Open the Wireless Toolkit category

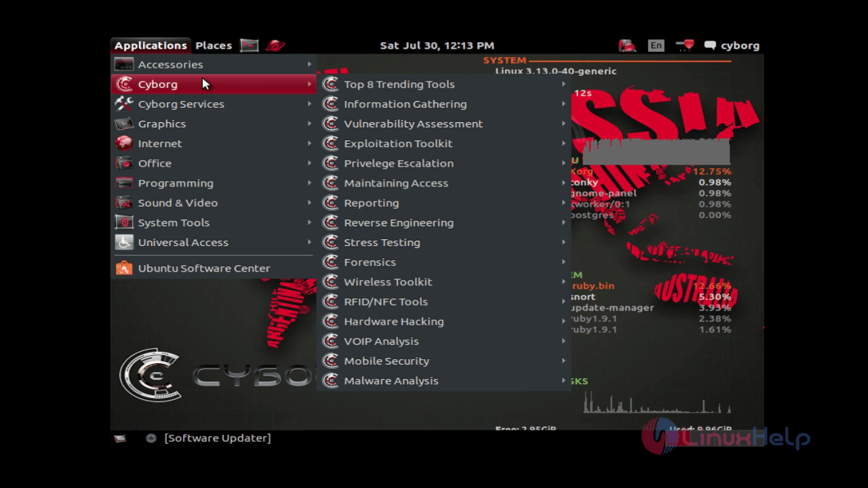(x=444, y=281)
